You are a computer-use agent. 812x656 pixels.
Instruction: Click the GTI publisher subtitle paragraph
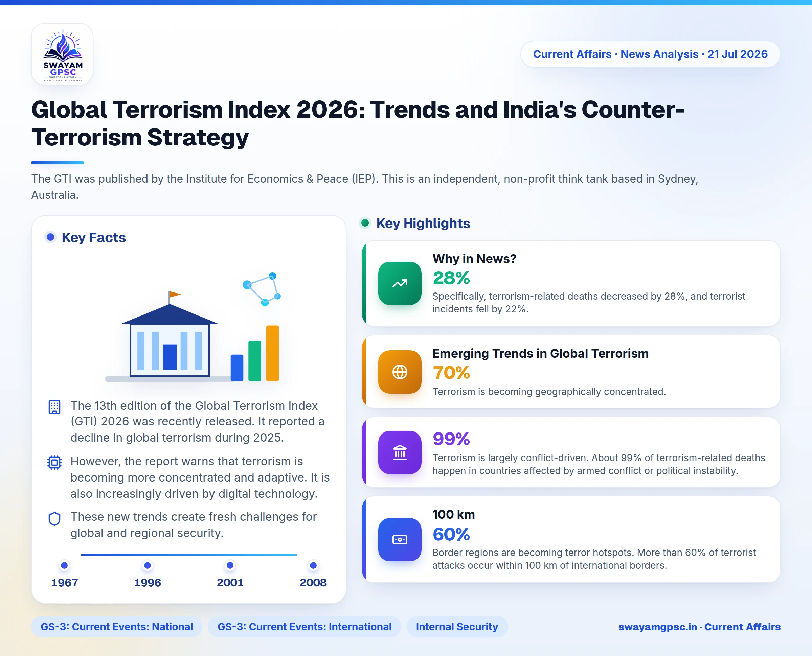(365, 187)
